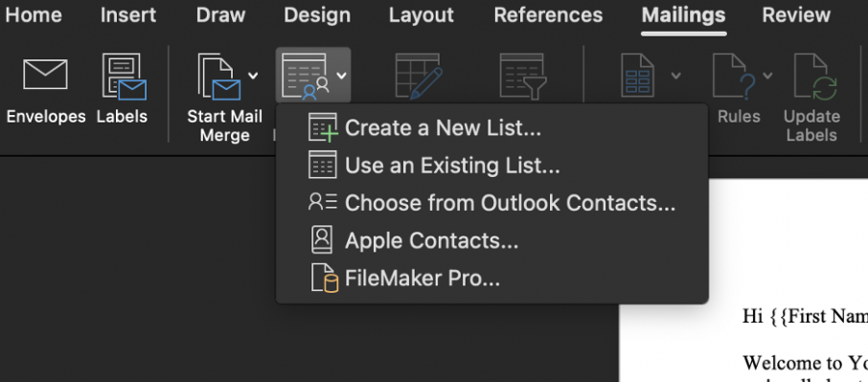Click the Select Recipients icon
868x382 pixels.
305,77
